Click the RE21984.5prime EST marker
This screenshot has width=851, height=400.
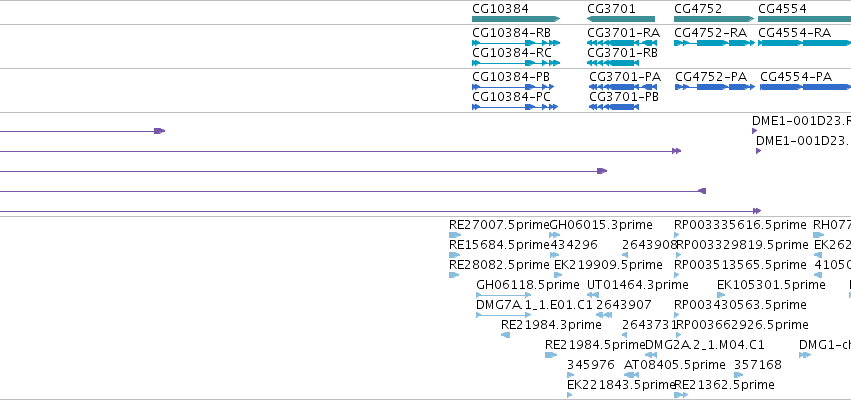[x=551, y=355]
